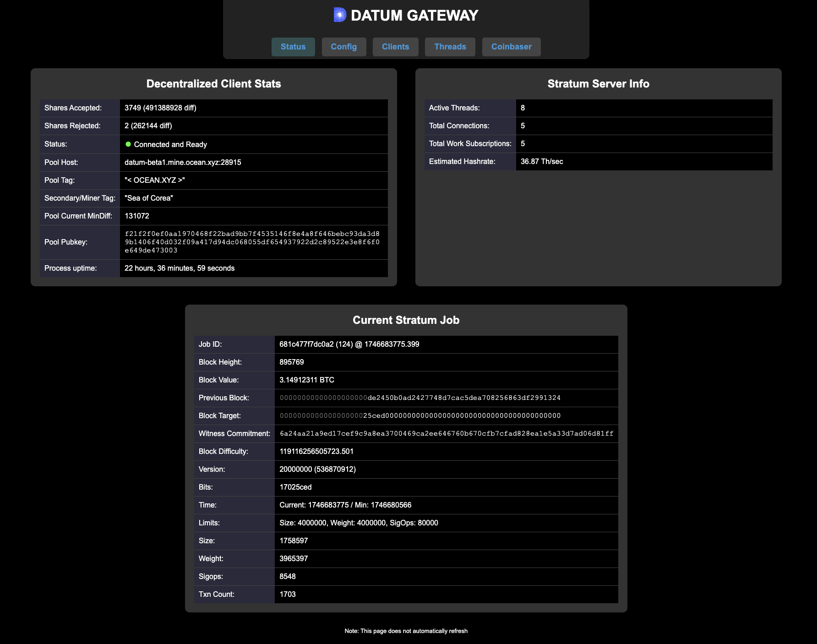Image resolution: width=817 pixels, height=644 pixels.
Task: Click the Stratum Server Info heading
Action: pyautogui.click(x=599, y=84)
